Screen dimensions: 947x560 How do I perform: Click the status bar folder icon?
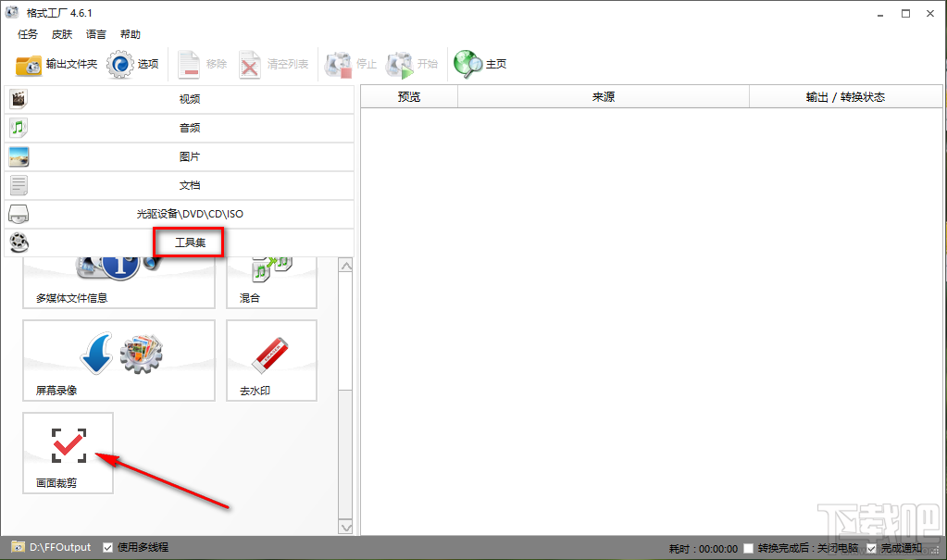pyautogui.click(x=19, y=547)
